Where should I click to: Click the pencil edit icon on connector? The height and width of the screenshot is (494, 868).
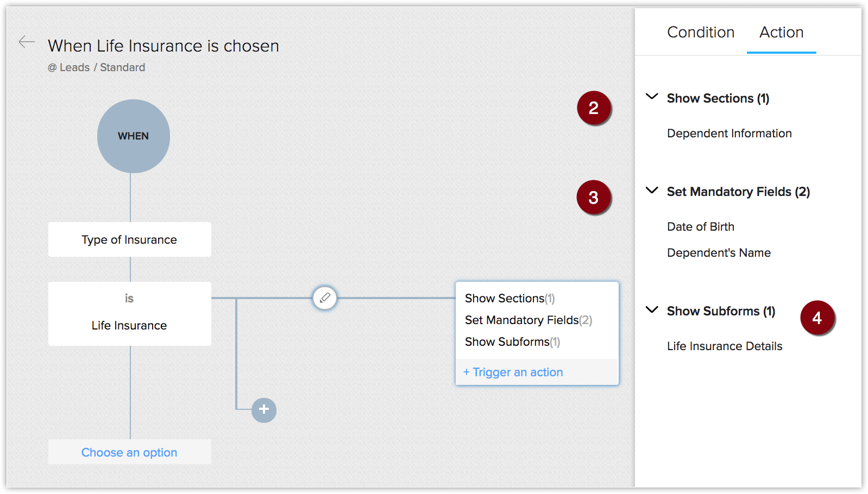point(325,297)
